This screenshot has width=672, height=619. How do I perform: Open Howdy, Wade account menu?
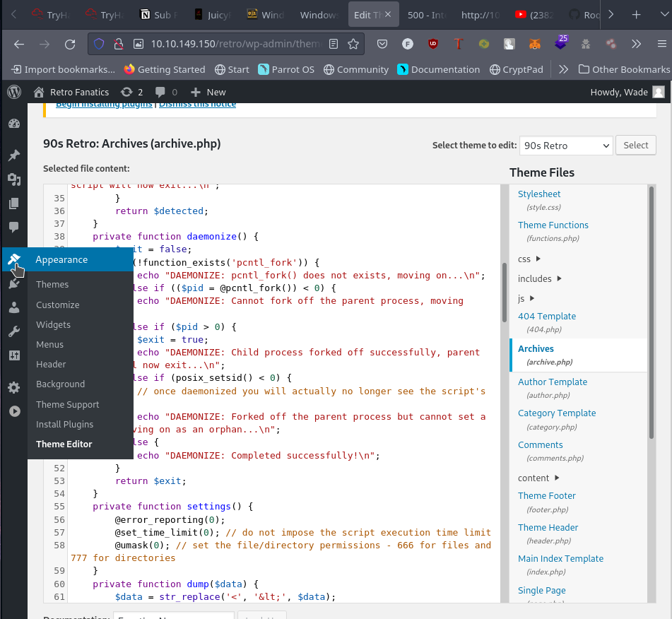click(x=627, y=92)
